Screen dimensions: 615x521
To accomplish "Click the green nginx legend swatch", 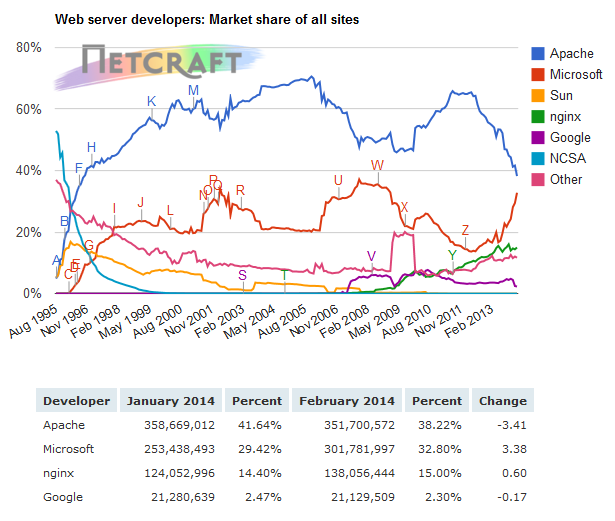I will coord(538,117).
